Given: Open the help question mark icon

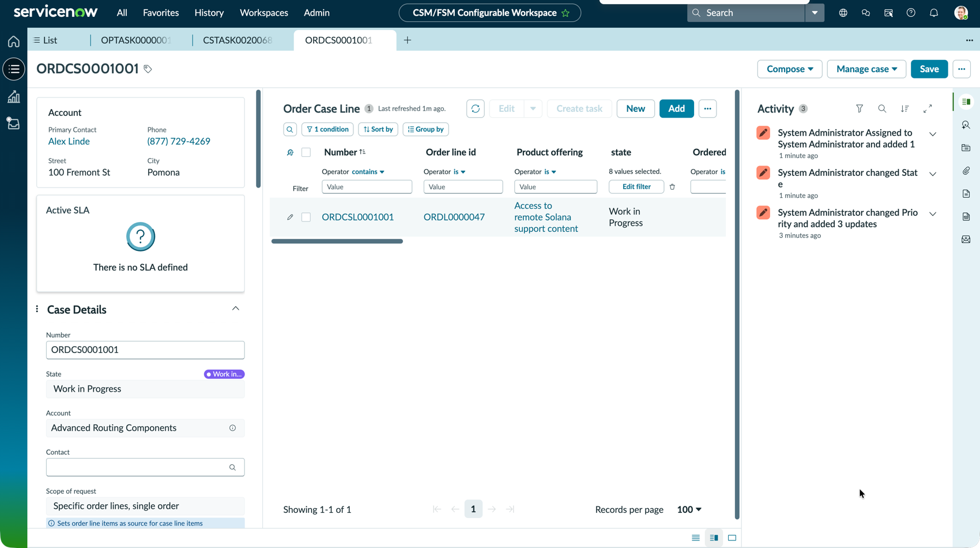Looking at the screenshot, I should point(911,13).
